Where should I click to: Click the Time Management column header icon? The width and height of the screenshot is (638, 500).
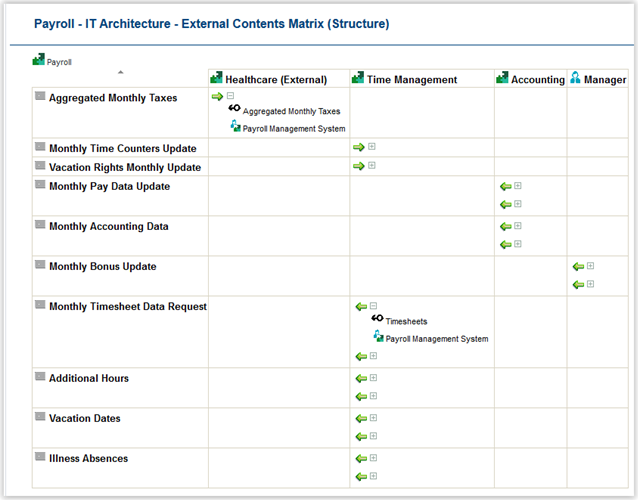358,79
